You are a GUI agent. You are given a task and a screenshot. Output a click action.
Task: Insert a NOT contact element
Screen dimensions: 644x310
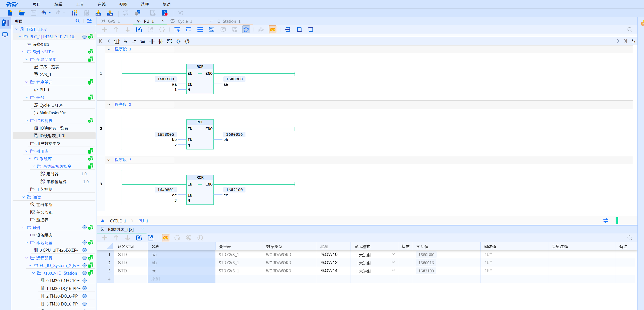pos(170,41)
